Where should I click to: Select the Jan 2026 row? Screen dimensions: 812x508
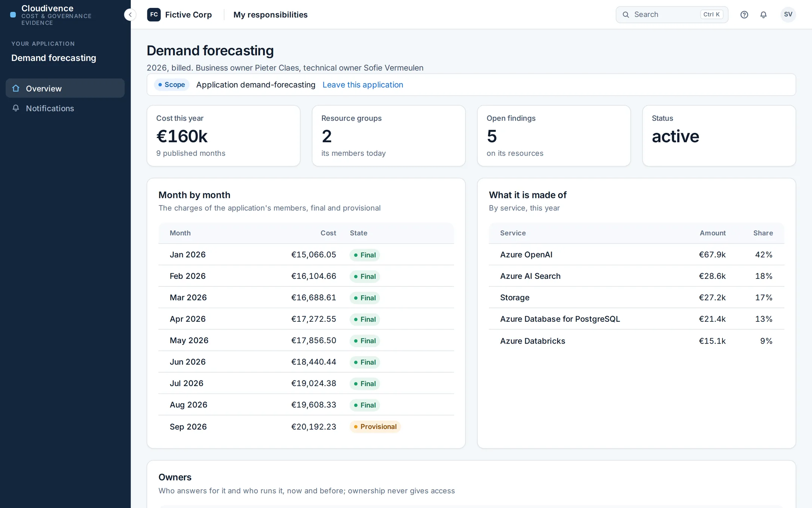point(306,254)
